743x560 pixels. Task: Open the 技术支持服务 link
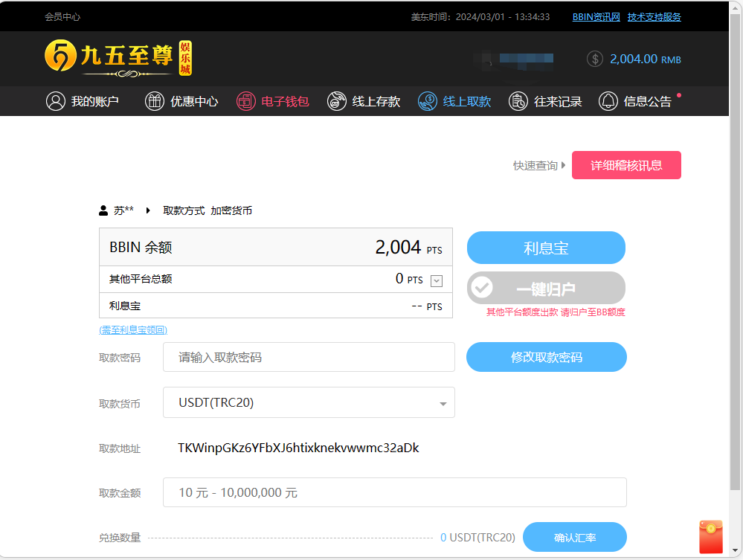tap(654, 17)
